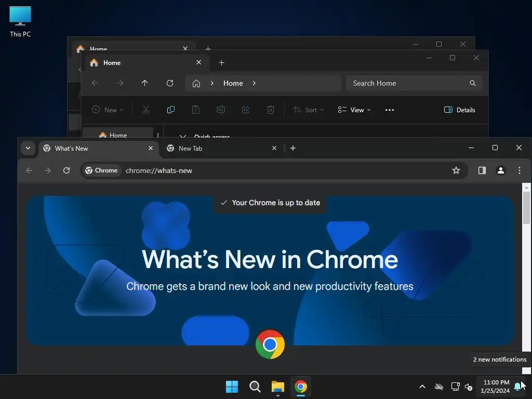Open the Chrome profile avatar icon
532x399 pixels.
(500, 170)
